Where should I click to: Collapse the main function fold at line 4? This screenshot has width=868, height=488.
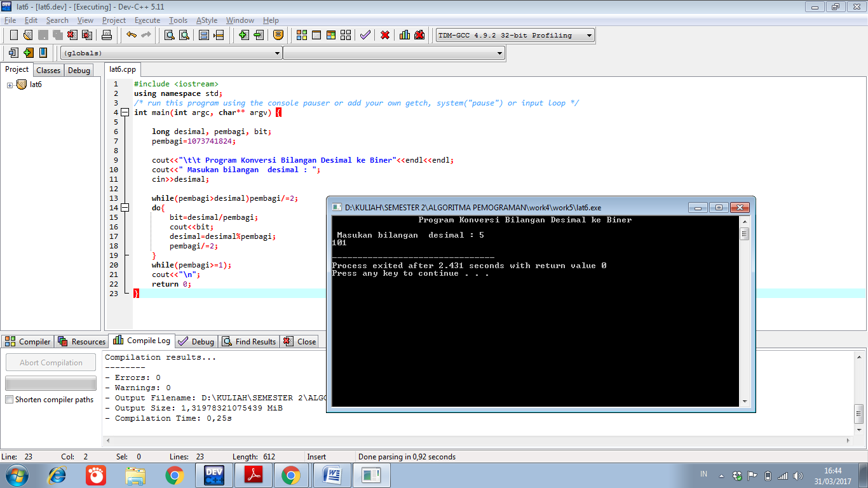pos(125,112)
